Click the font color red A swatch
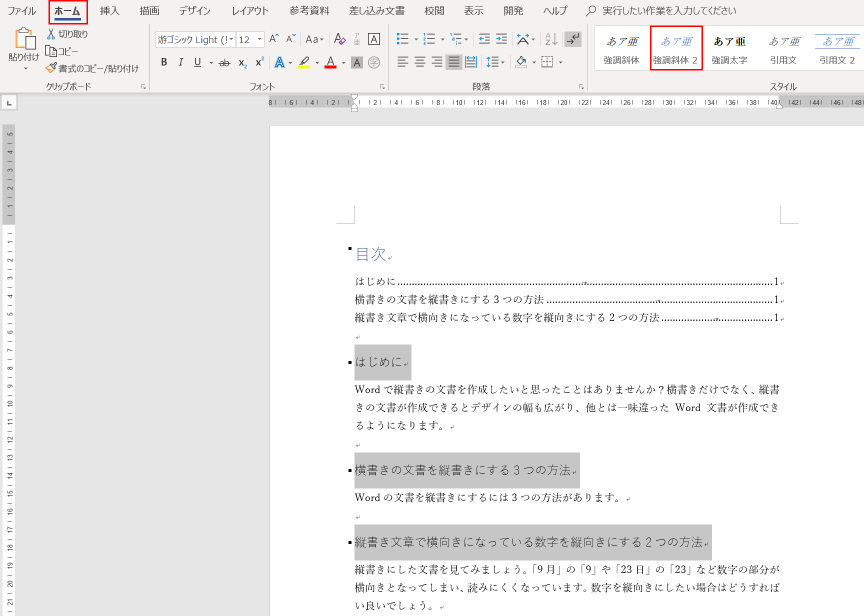 330,62
